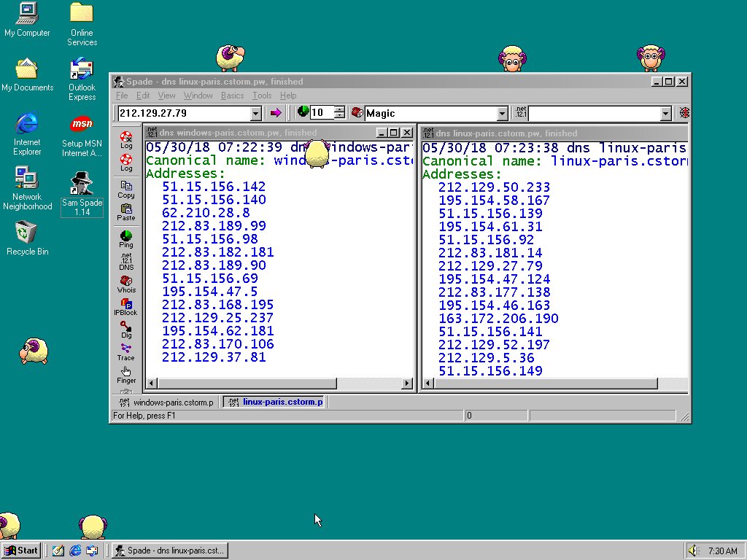Open the Window menu
This screenshot has width=747, height=560.
tap(198, 96)
